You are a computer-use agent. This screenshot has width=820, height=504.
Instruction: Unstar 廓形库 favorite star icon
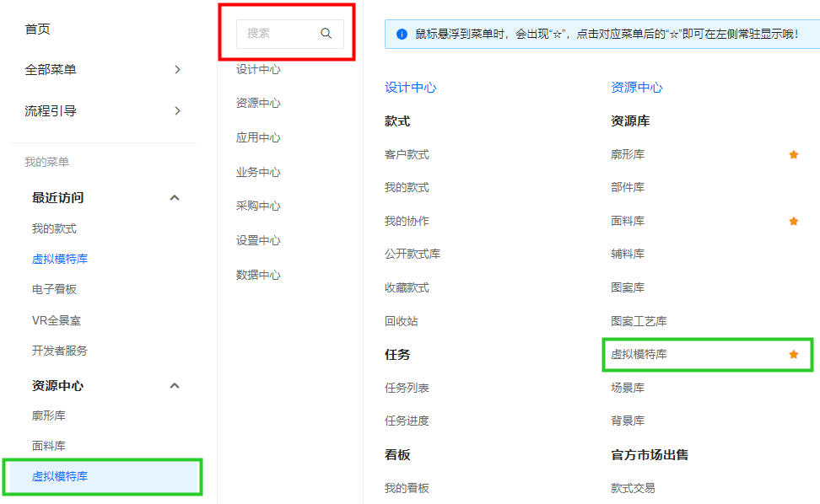(x=793, y=154)
